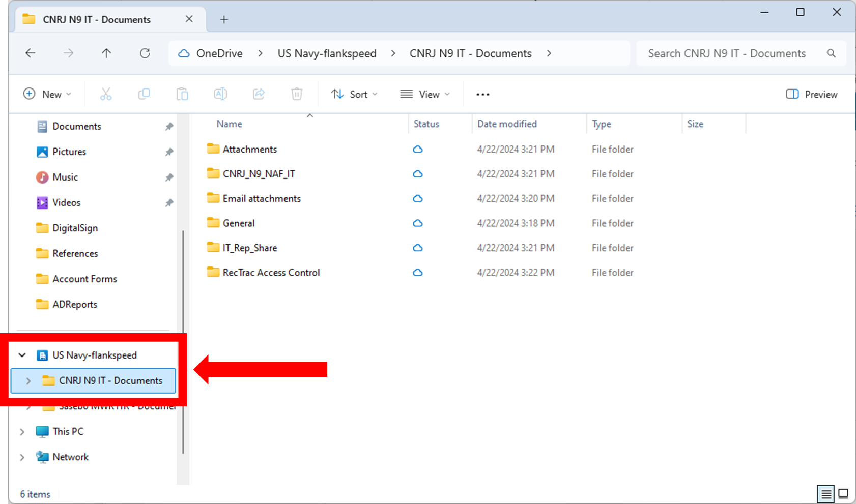Copy using the Copy toolbar icon

[144, 94]
